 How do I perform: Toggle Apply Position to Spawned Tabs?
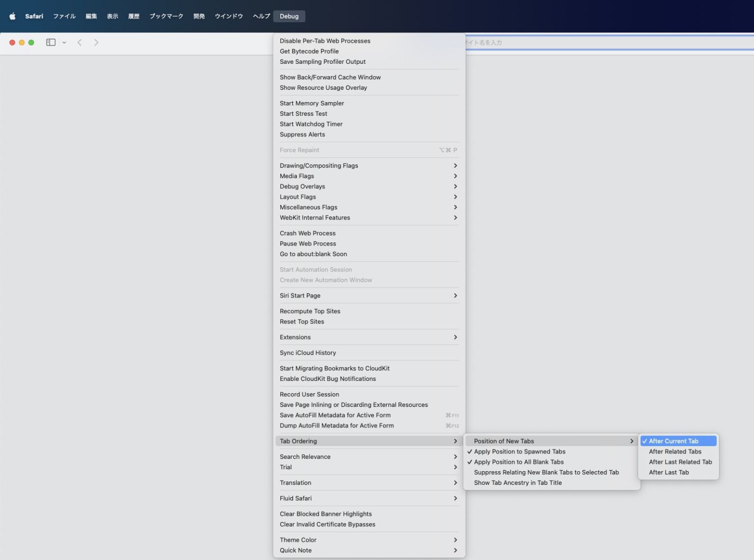click(519, 452)
